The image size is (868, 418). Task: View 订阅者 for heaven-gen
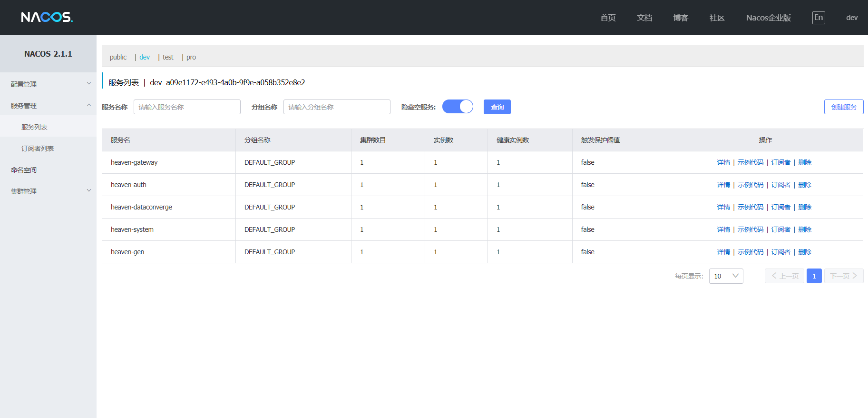(x=780, y=252)
